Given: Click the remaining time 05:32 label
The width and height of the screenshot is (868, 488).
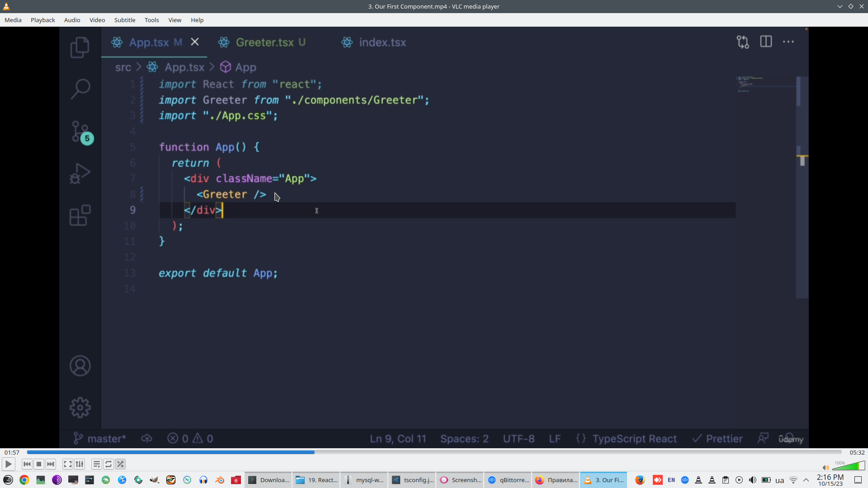Looking at the screenshot, I should tap(857, 452).
